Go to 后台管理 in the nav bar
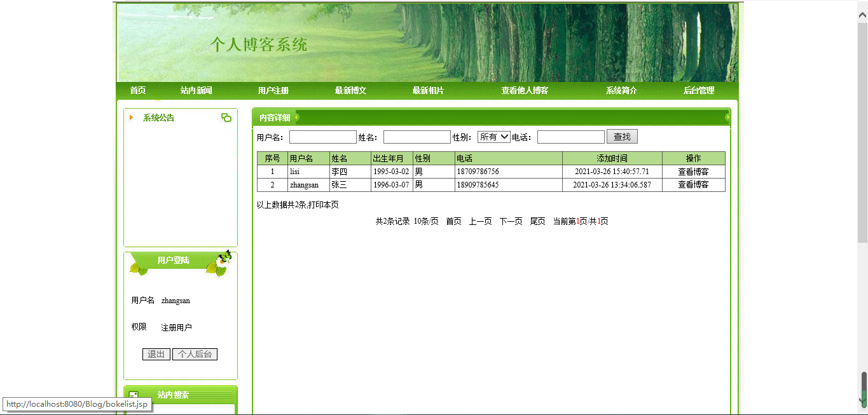Screen dimensions: 868x415 tap(699, 91)
